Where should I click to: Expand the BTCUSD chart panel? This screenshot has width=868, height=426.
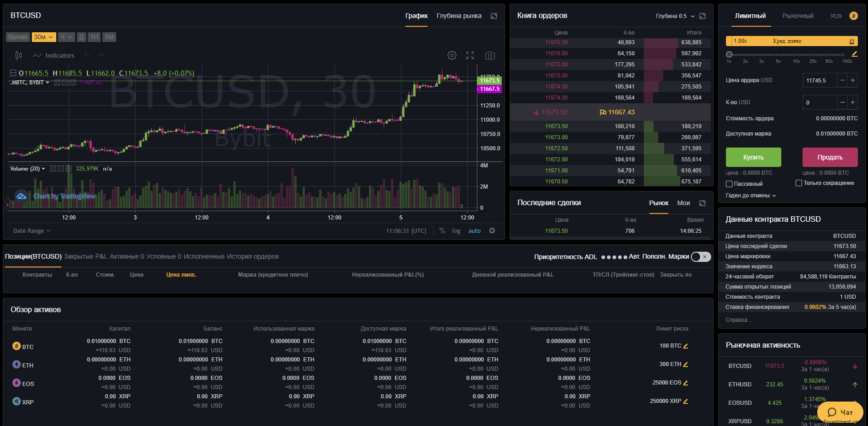494,16
